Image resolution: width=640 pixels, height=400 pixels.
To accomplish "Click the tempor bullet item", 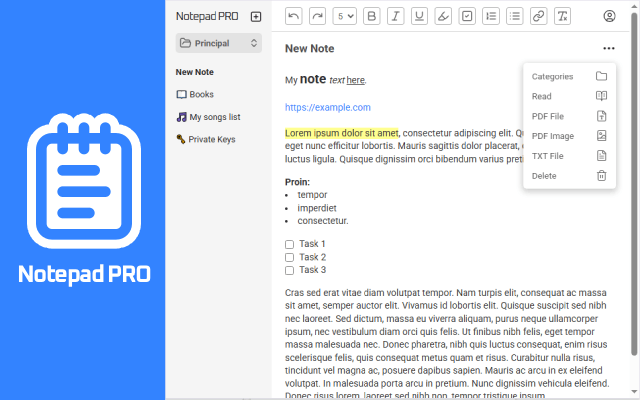I will tap(312, 195).
